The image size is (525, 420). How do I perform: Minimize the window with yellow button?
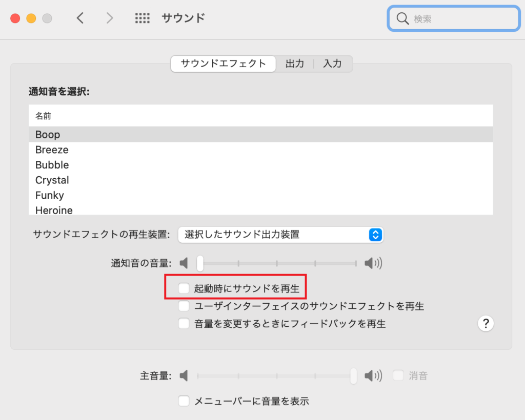click(31, 18)
